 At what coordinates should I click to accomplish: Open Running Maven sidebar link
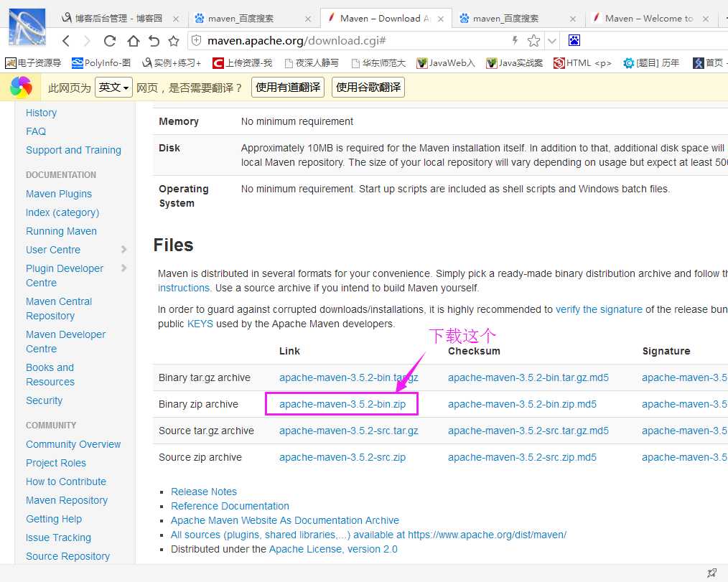[61, 231]
